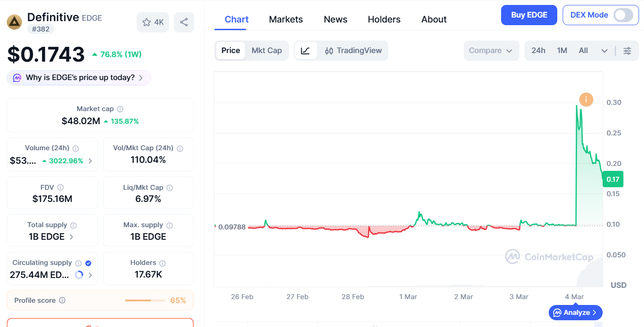Click the share icon button
Image resolution: width=644 pixels, height=327 pixels.
point(184,22)
